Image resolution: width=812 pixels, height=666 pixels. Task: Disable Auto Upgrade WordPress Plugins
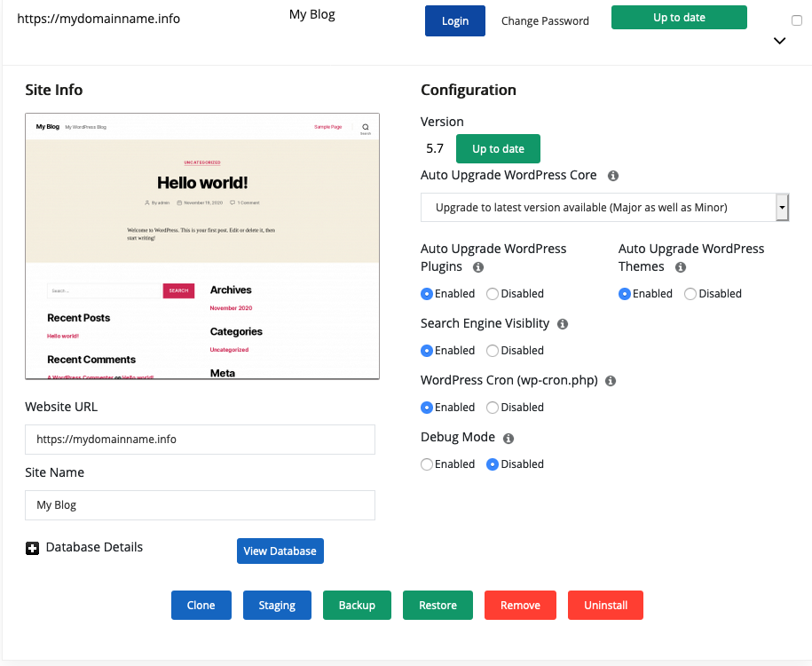pyautogui.click(x=493, y=294)
